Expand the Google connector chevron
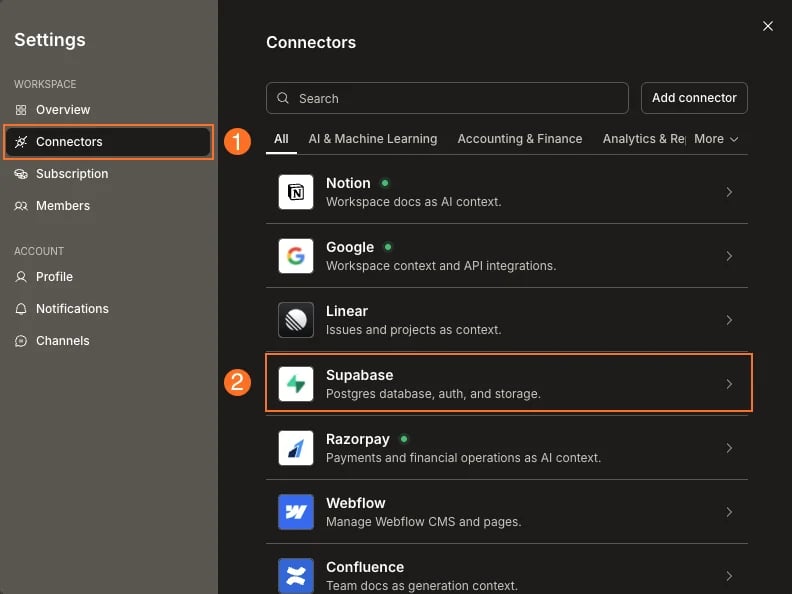This screenshot has width=792, height=594. pyautogui.click(x=729, y=256)
